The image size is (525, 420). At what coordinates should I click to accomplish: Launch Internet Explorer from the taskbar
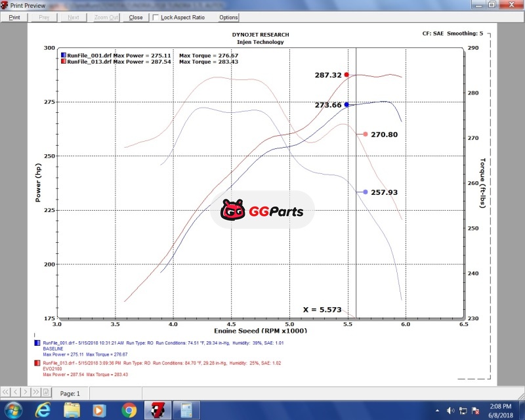43,410
